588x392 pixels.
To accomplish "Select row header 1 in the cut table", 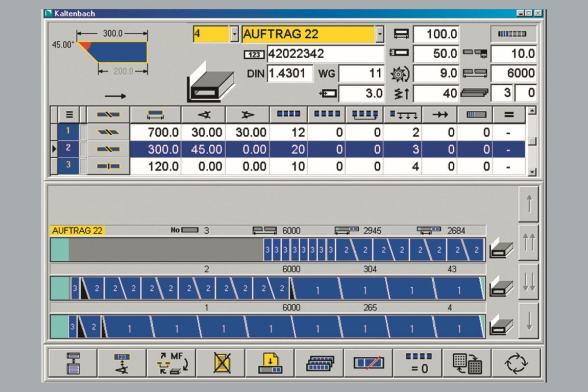I will [68, 131].
